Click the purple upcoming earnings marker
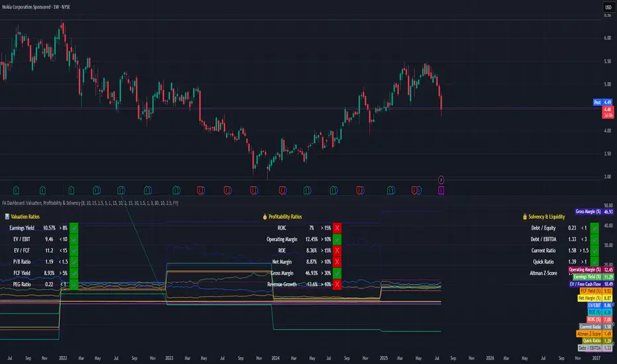 (441, 191)
